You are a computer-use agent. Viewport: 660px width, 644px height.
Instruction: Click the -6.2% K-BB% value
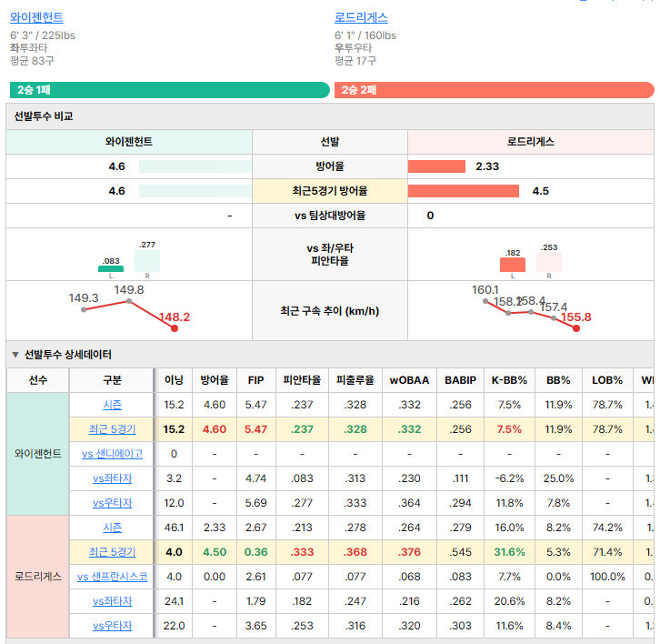(x=509, y=478)
